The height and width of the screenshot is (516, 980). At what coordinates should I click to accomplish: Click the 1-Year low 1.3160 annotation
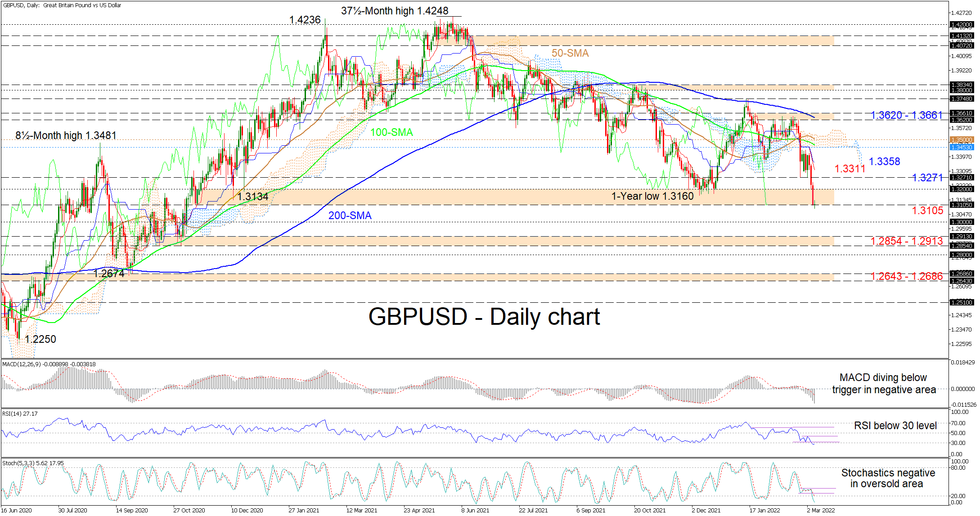[x=652, y=196]
